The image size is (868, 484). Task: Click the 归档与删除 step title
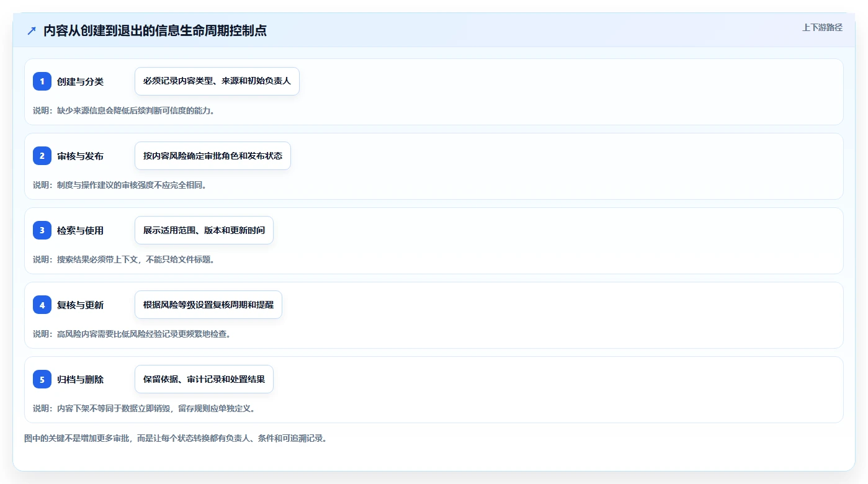[x=80, y=379]
